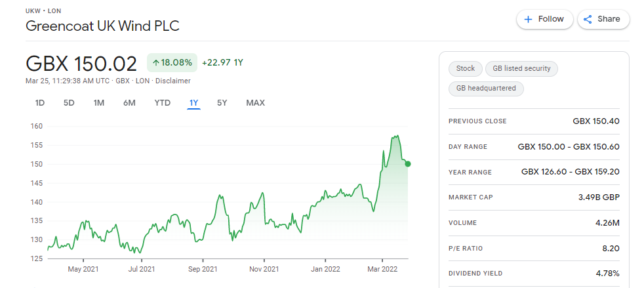Click the GBX 150.00 - GBX 150.60 value
644x288 pixels.
569,147
